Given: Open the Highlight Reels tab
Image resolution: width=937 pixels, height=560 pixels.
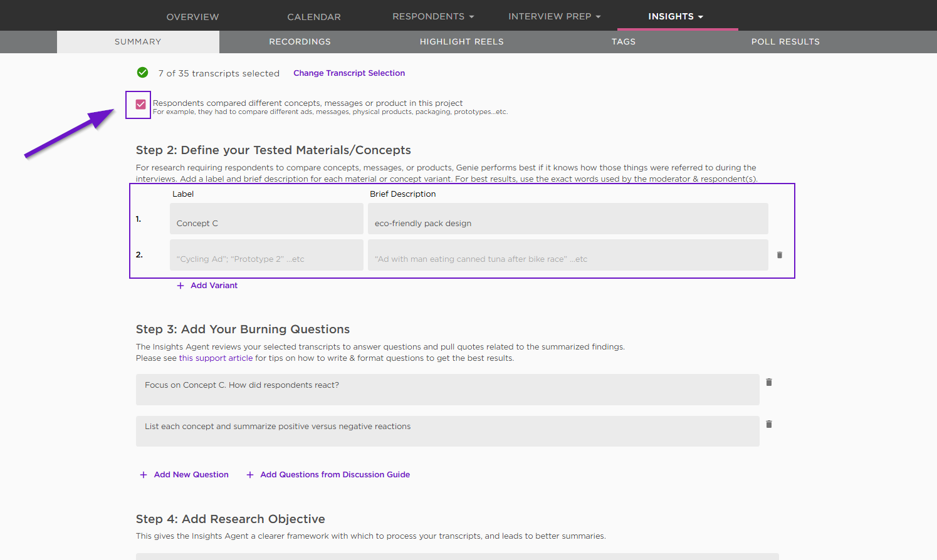Looking at the screenshot, I should [x=461, y=42].
